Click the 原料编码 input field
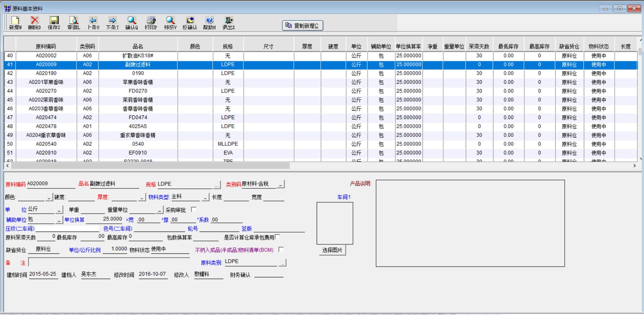This screenshot has width=644, height=315. [x=51, y=184]
